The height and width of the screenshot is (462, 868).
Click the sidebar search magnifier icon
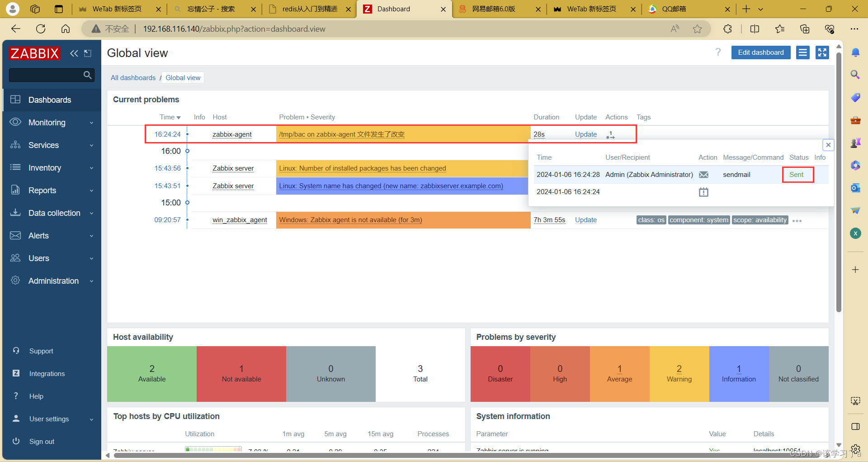coord(88,75)
